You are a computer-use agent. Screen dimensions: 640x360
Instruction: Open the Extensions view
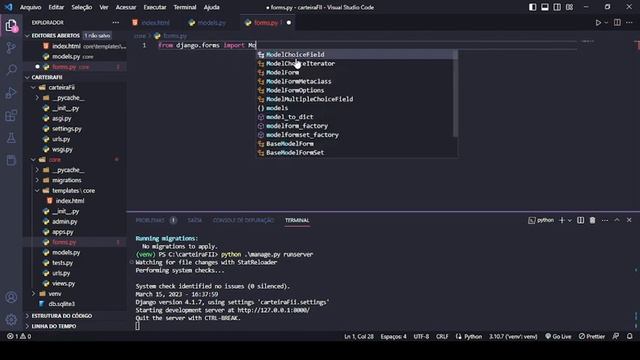click(x=11, y=116)
